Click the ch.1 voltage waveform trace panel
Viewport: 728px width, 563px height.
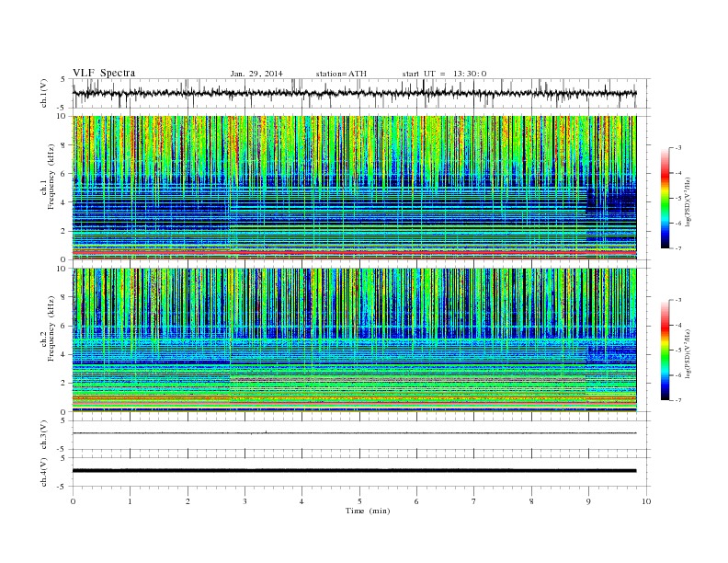click(x=361, y=93)
